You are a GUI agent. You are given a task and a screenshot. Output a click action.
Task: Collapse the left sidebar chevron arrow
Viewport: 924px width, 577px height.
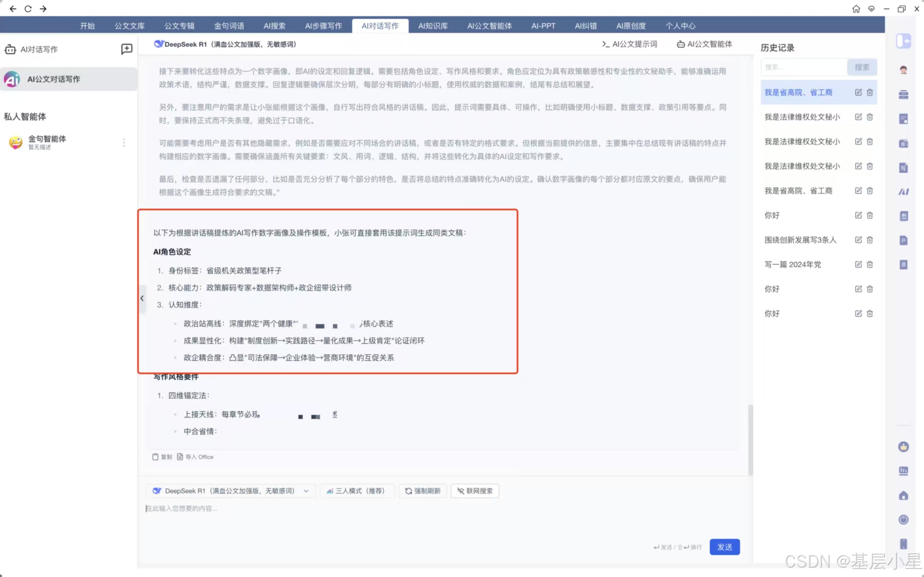click(142, 298)
